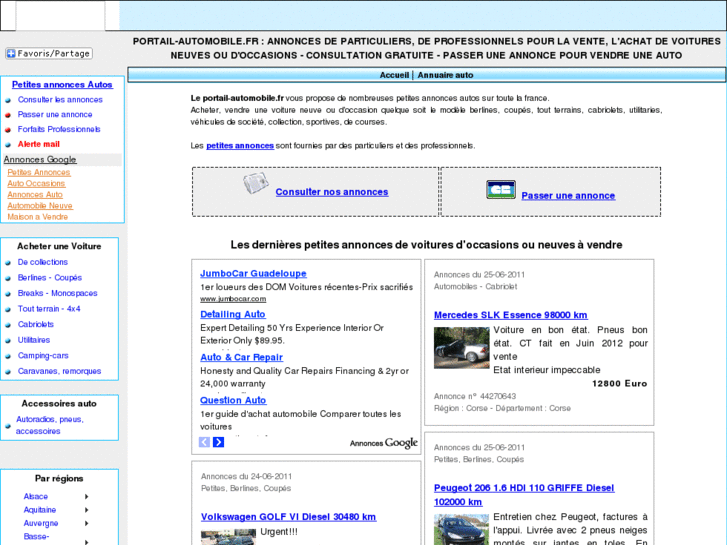Open Detailing Auto ad link
The height and width of the screenshot is (545, 727).
pyautogui.click(x=233, y=314)
